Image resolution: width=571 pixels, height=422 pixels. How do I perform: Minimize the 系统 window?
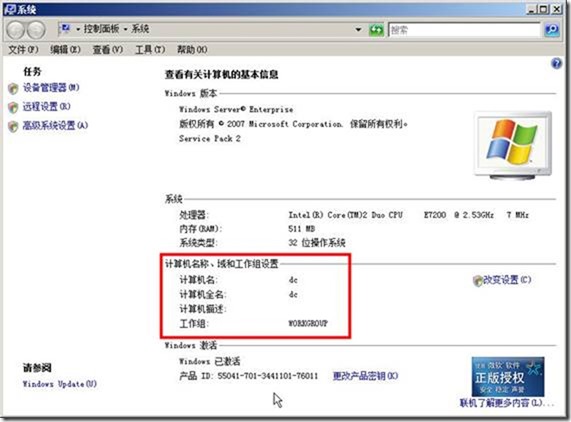point(531,9)
